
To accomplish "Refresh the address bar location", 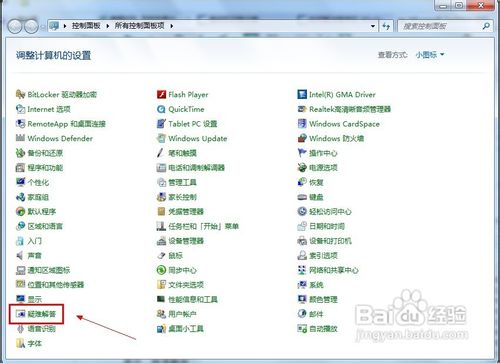I will pyautogui.click(x=386, y=26).
